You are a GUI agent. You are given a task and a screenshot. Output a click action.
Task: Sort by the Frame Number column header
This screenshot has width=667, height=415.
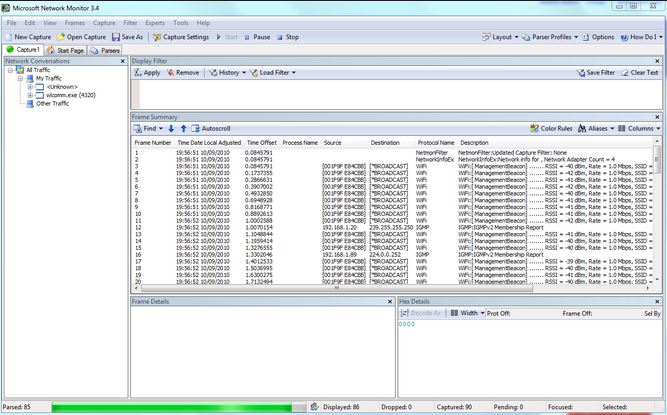click(x=153, y=143)
